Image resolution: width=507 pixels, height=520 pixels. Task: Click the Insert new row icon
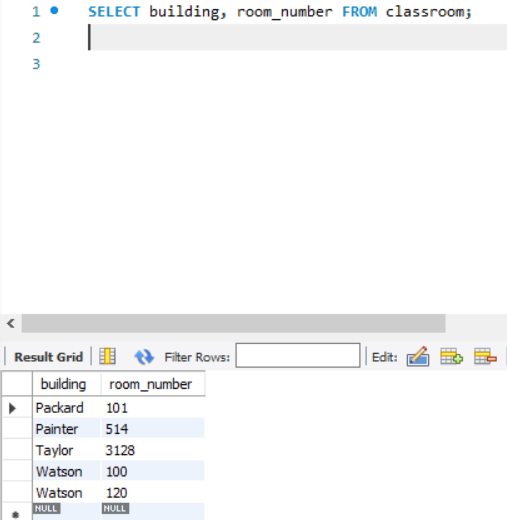(x=451, y=356)
